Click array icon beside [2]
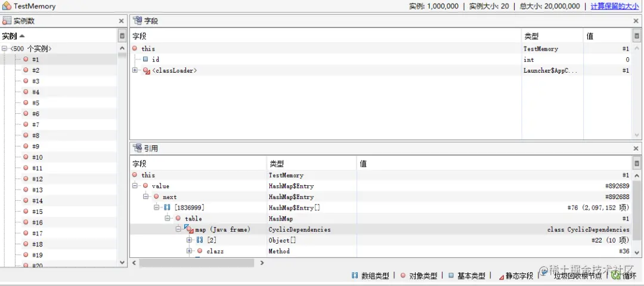The height and width of the screenshot is (286, 644). pyautogui.click(x=200, y=241)
